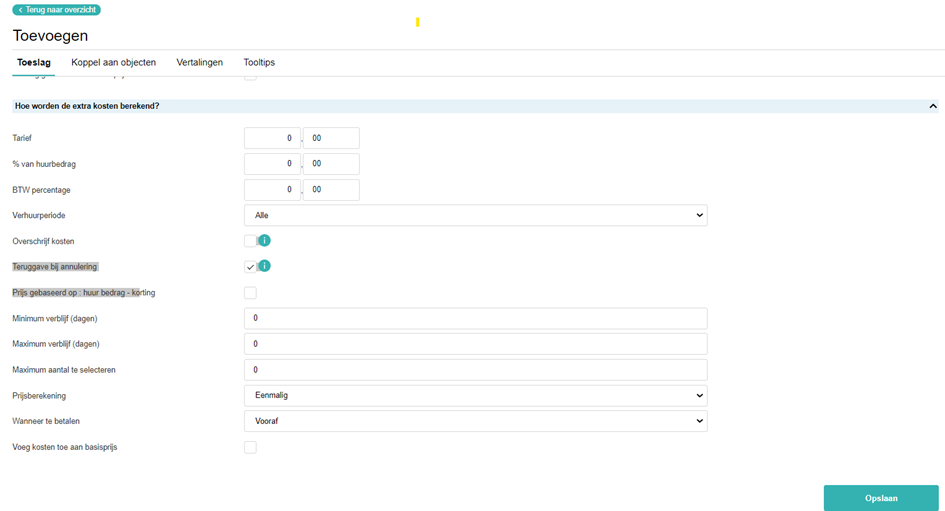Open info icon next to Teruggave bij annulering
The width and height of the screenshot is (945, 511).
tap(265, 266)
